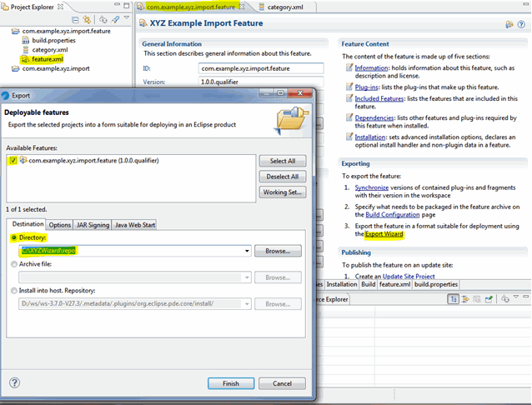Click the Synchronize link under Exporting
532x405 pixels.
point(372,187)
